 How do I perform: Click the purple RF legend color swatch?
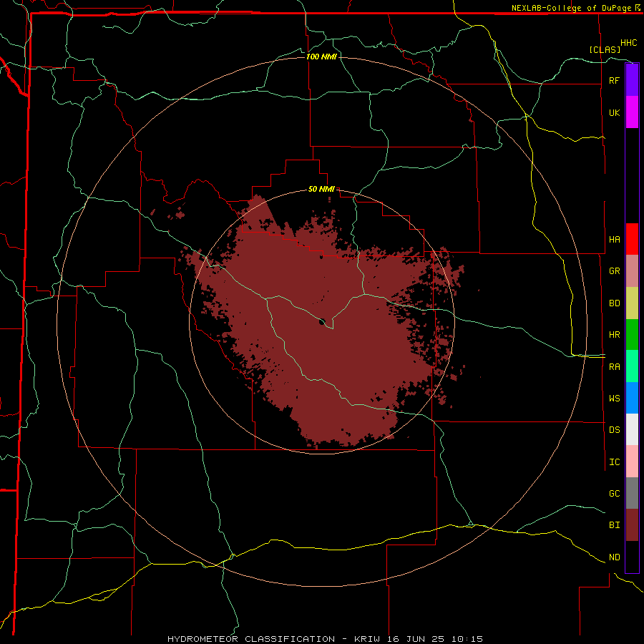click(x=632, y=80)
